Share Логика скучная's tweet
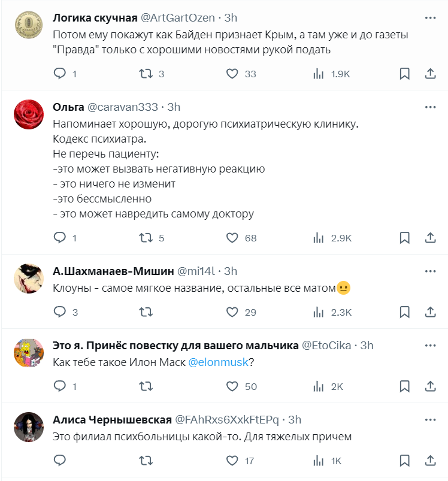Viewport: 448px width, 481px height. [x=429, y=73]
